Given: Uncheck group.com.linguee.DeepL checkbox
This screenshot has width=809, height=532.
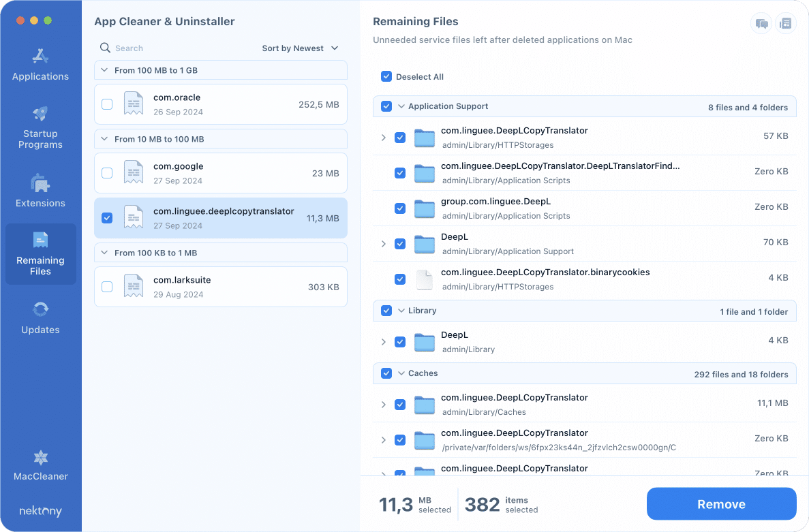Looking at the screenshot, I should pos(400,208).
